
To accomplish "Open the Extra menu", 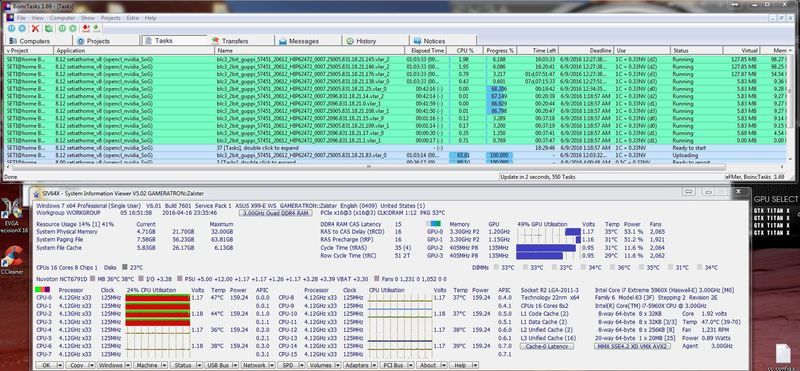I will [132, 18].
